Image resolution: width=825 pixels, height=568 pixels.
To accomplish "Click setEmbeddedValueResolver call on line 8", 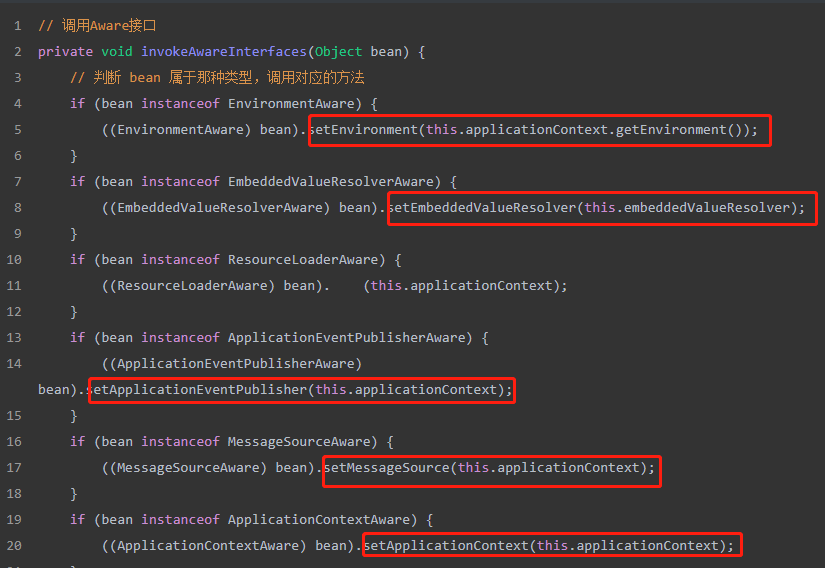I will point(597,208).
